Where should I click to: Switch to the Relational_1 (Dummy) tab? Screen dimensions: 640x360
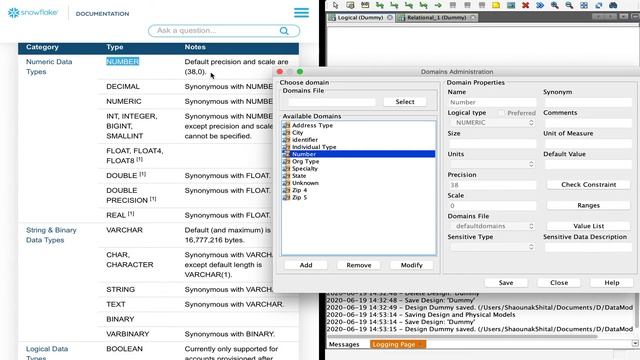coord(437,18)
